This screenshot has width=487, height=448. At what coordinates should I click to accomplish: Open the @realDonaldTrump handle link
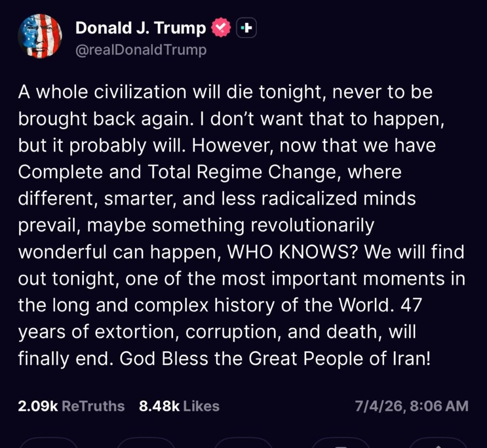pos(141,50)
